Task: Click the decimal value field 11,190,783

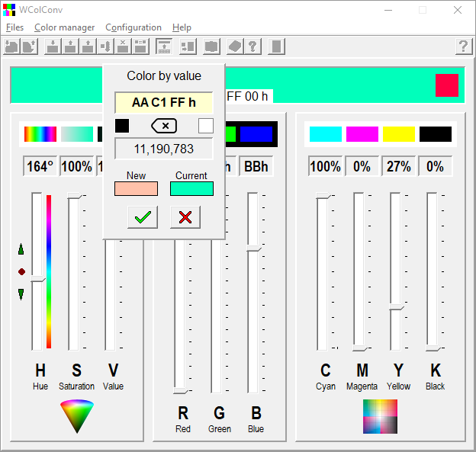Action: click(x=164, y=149)
